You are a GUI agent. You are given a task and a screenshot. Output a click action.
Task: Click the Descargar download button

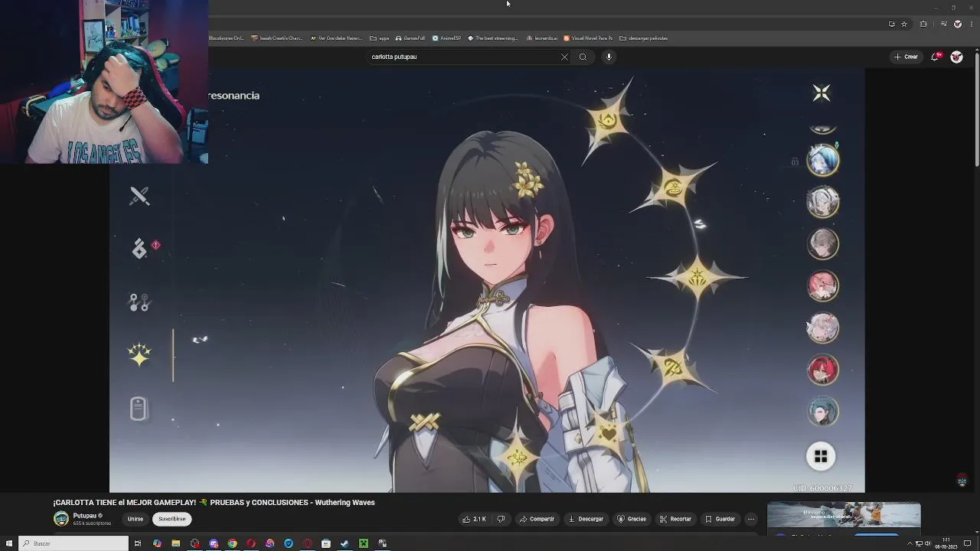point(586,519)
